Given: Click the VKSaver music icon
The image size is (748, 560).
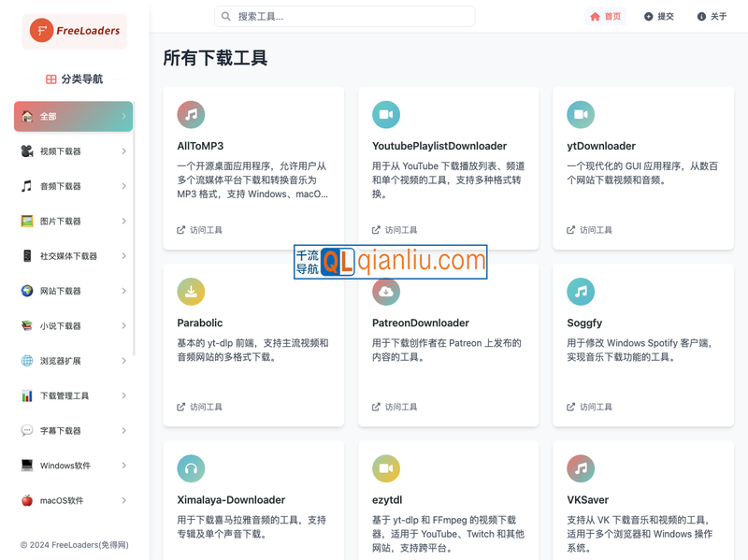Looking at the screenshot, I should click(581, 468).
